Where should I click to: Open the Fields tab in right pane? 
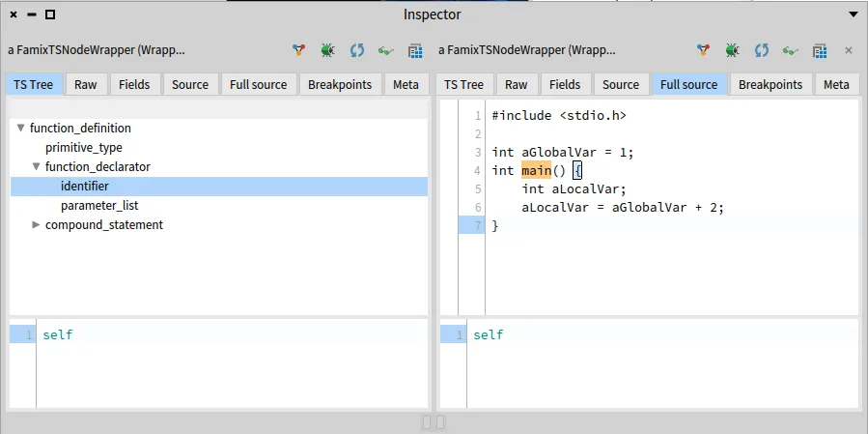click(565, 84)
